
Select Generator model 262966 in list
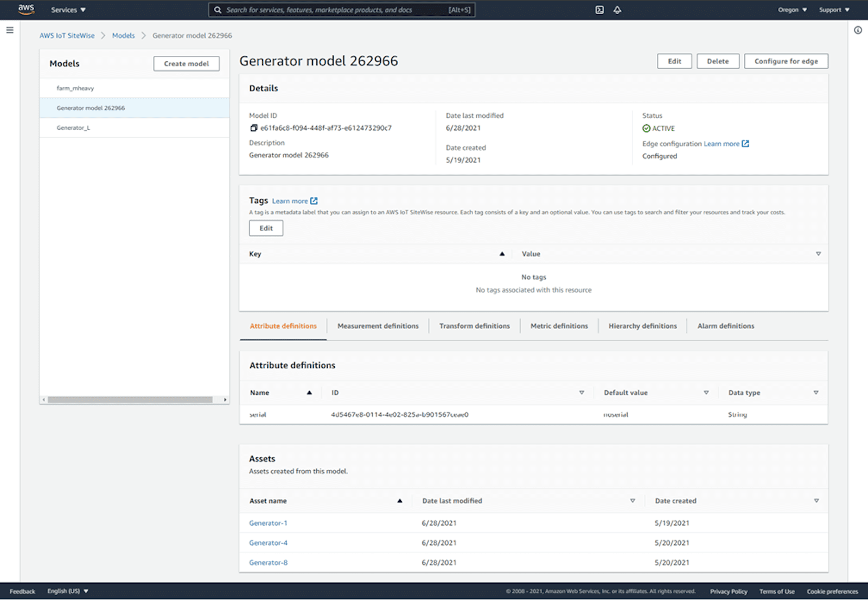click(135, 108)
